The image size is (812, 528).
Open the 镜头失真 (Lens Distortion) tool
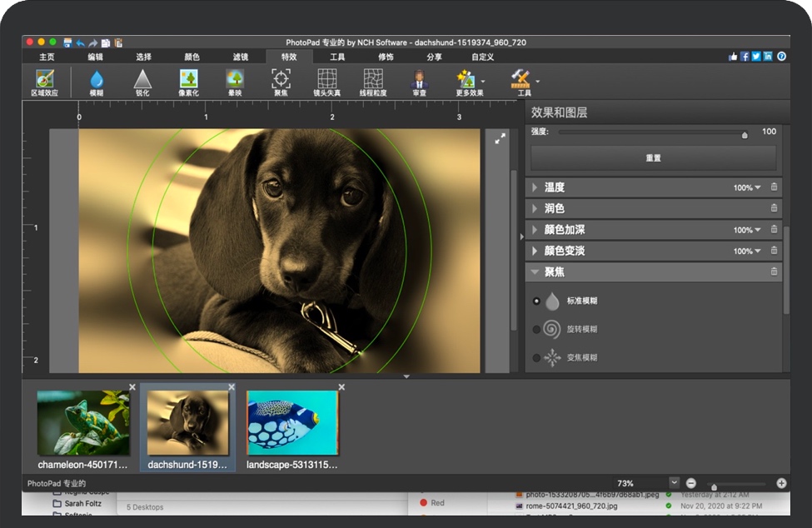326,81
